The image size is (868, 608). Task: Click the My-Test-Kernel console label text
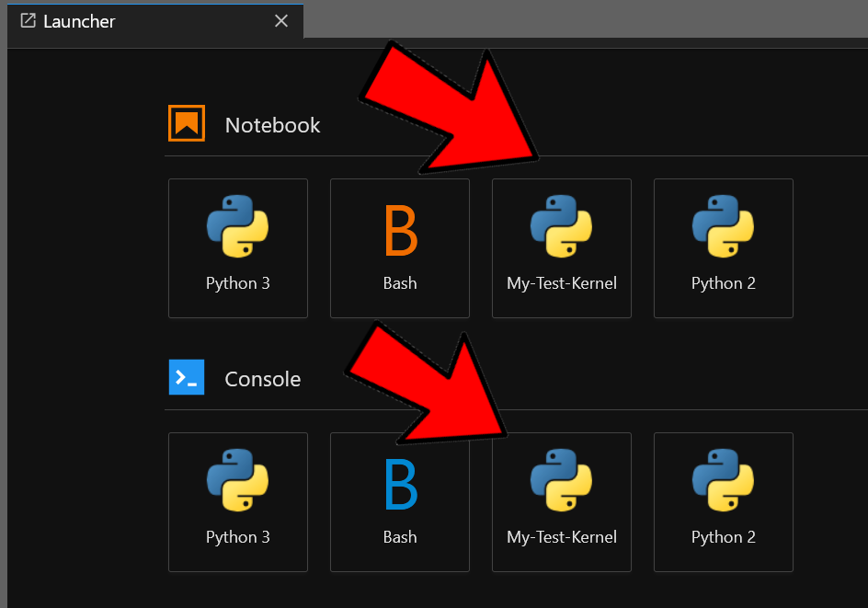tap(561, 536)
